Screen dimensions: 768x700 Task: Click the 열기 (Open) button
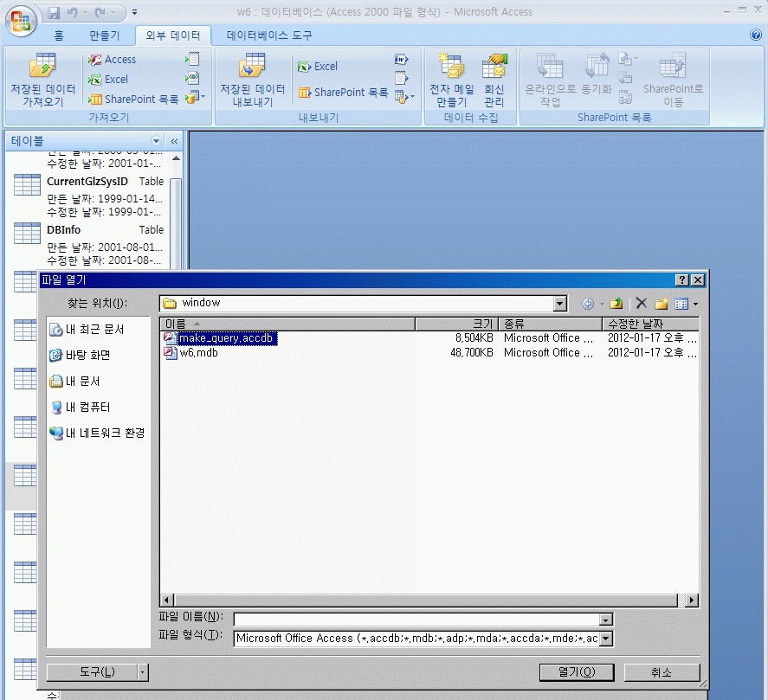click(x=576, y=672)
